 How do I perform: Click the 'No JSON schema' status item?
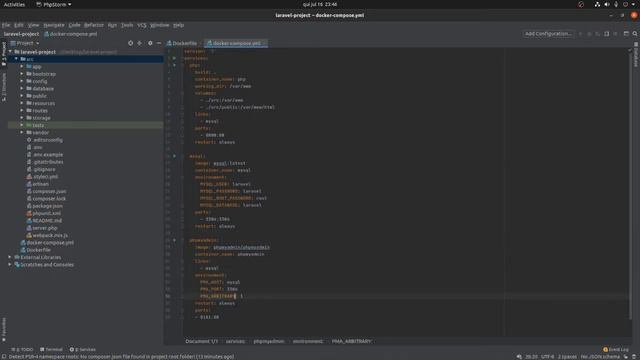click(600, 356)
